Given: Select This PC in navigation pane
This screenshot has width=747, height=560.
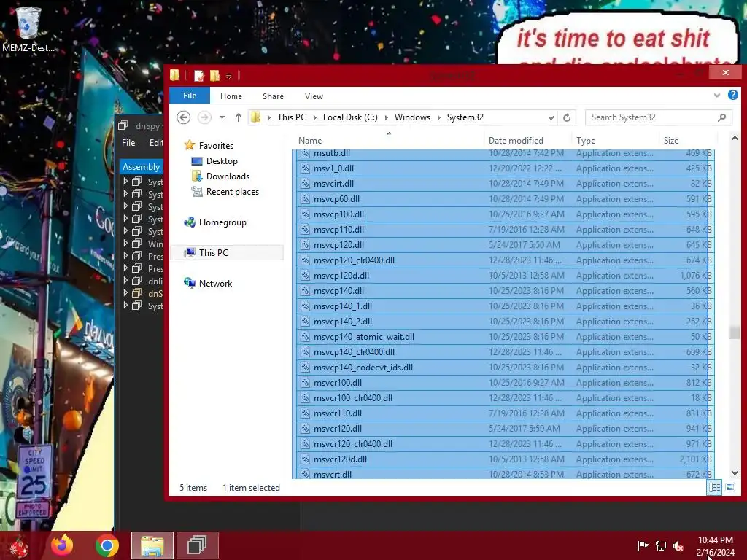Looking at the screenshot, I should click(214, 253).
